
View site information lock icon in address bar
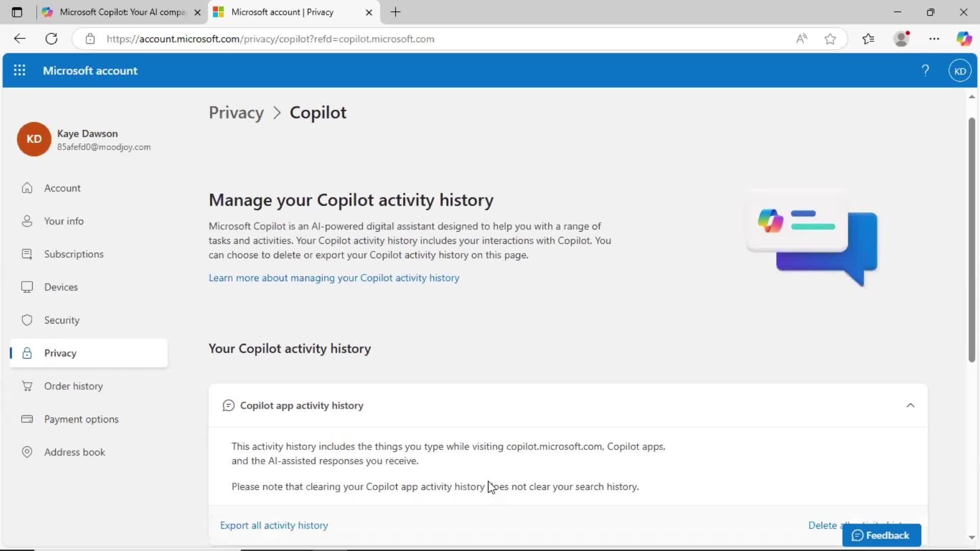pos(90,39)
